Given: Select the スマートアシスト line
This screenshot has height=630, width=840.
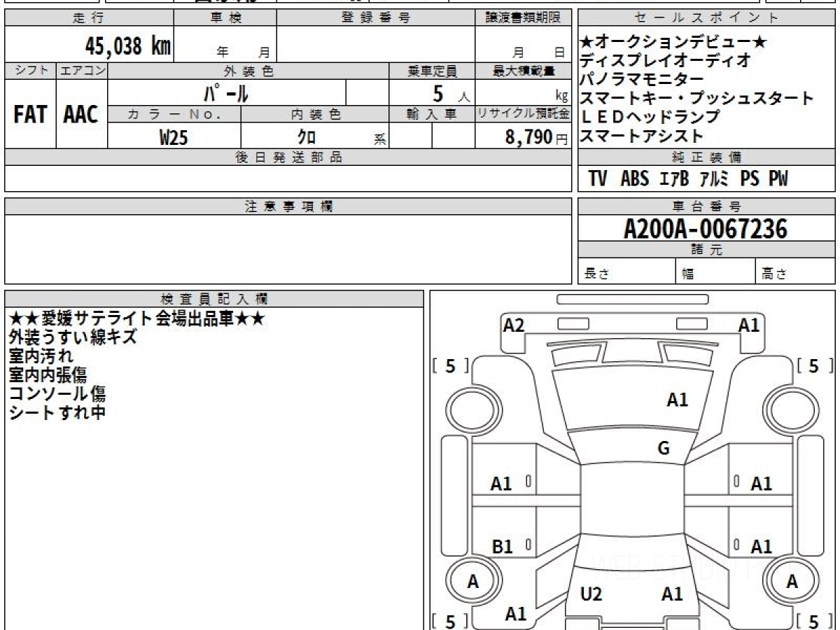Looking at the screenshot, I should click(x=642, y=136).
